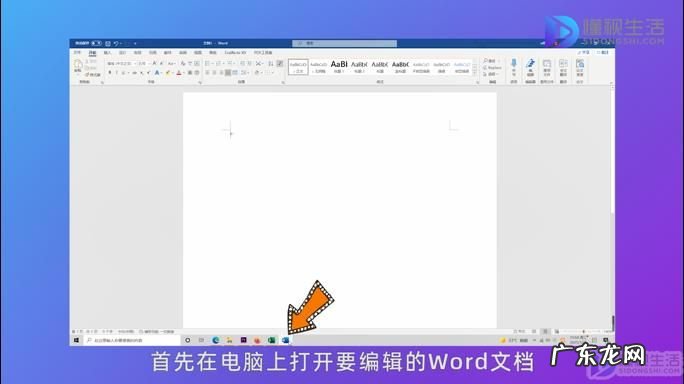684x384 pixels.
Task: Expand the Styles gallery more arrow
Action: pyautogui.click(x=475, y=73)
